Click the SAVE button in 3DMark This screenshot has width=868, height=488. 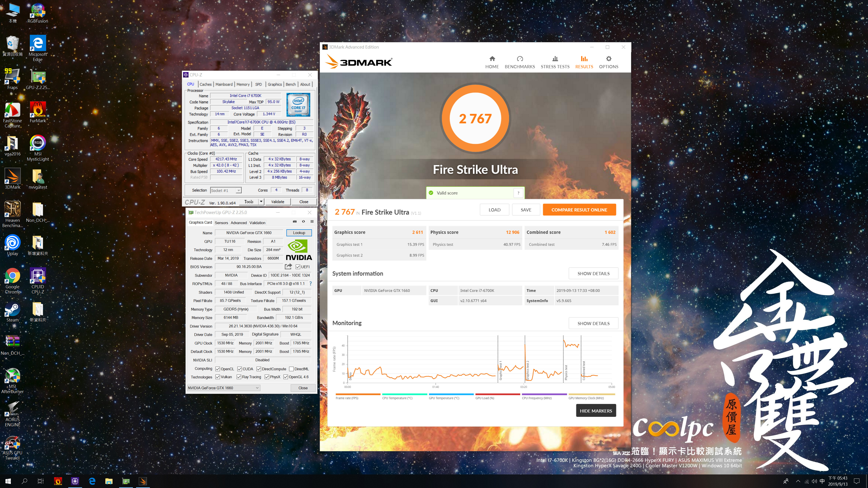tap(526, 209)
